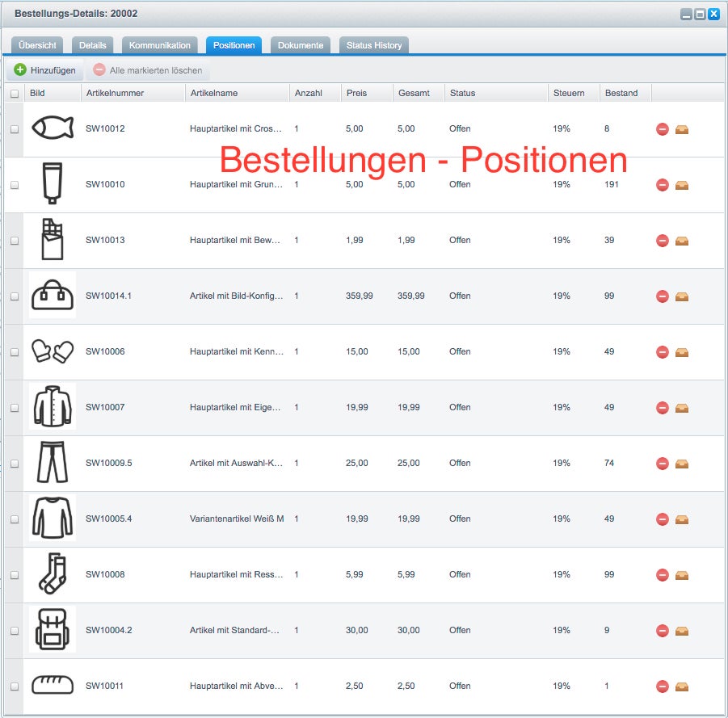Check the SW10006 gloves row checkbox
The width and height of the screenshot is (728, 718).
pos(15,352)
